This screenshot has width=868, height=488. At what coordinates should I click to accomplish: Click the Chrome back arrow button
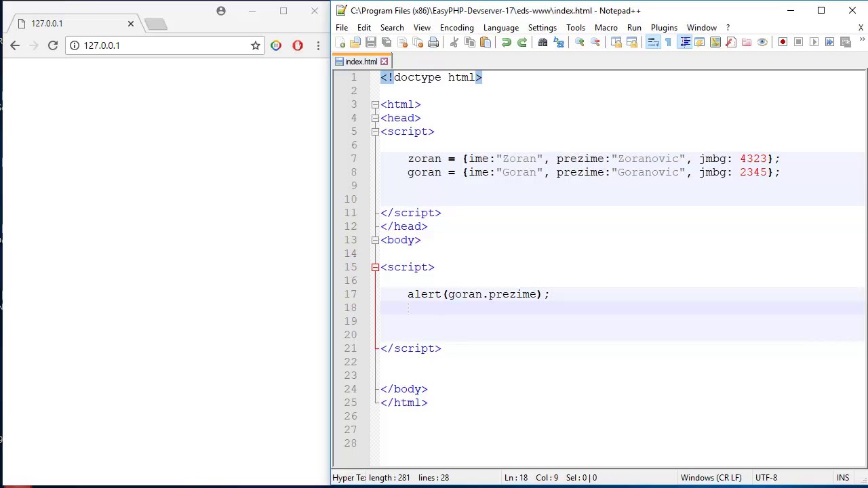point(15,45)
